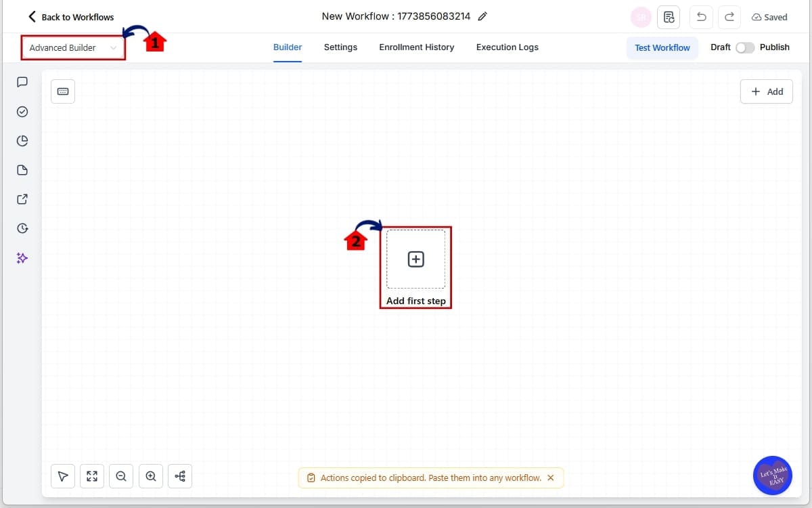Click the external link sidebar icon

pyautogui.click(x=22, y=199)
